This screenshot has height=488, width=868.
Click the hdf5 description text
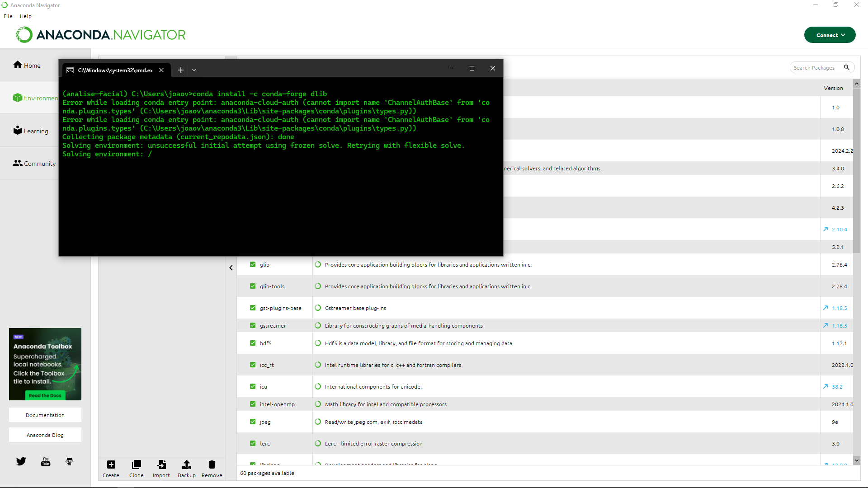coord(418,343)
